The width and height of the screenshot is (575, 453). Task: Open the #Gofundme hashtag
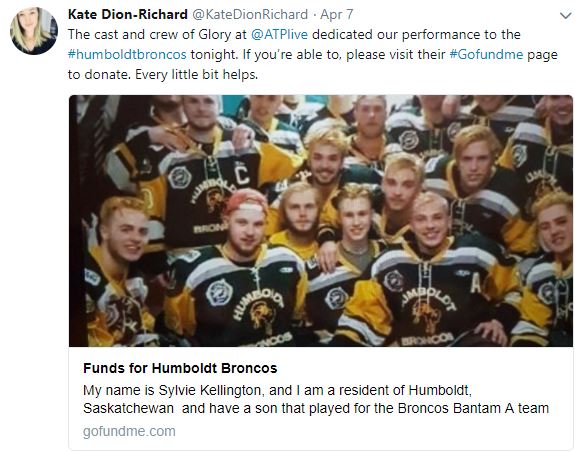pyautogui.click(x=486, y=55)
